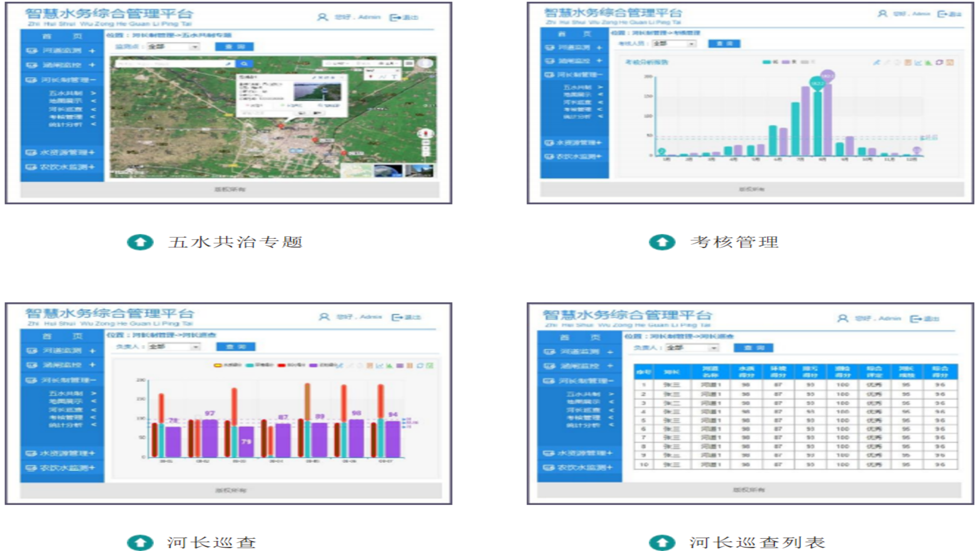Expand 河道监测 in the 五水共治专题 sidebar
Screen dimensions: 980x551
[x=92, y=51]
